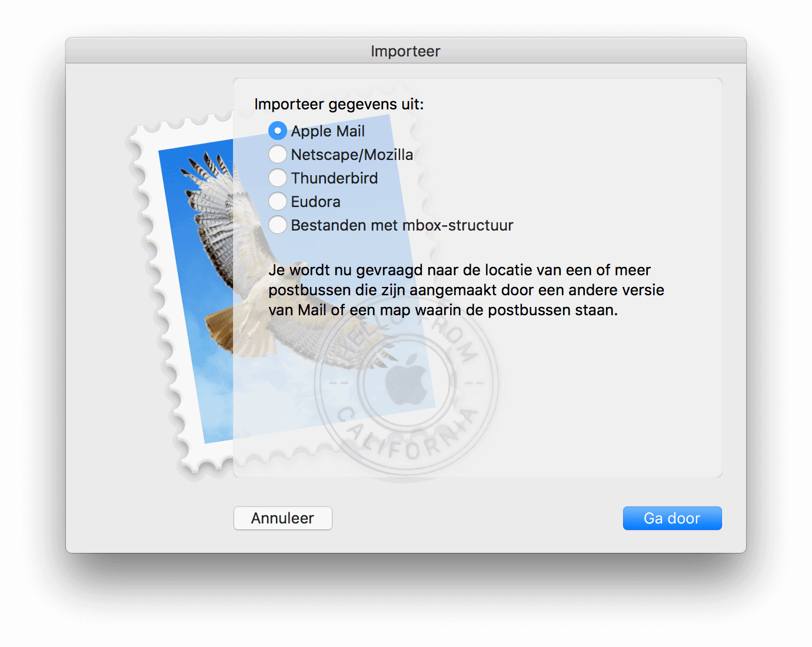812x647 pixels.
Task: Select Bestanden met mbox-structuur radio button
Action: click(x=278, y=225)
